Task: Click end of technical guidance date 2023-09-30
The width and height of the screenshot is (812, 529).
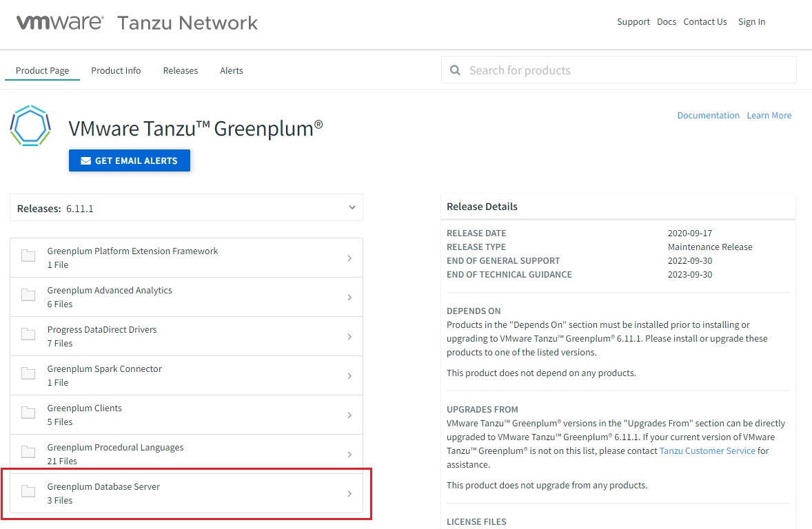Action: (x=690, y=274)
